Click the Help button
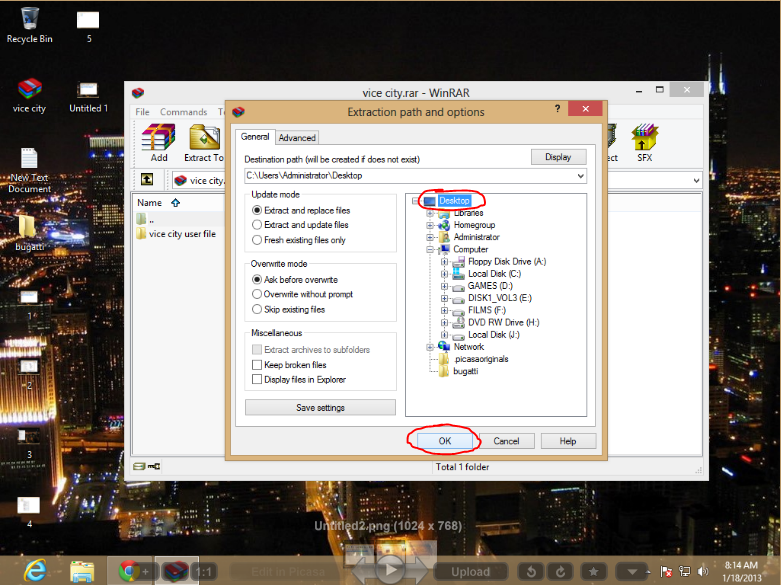This screenshot has width=781, height=585. 568,441
